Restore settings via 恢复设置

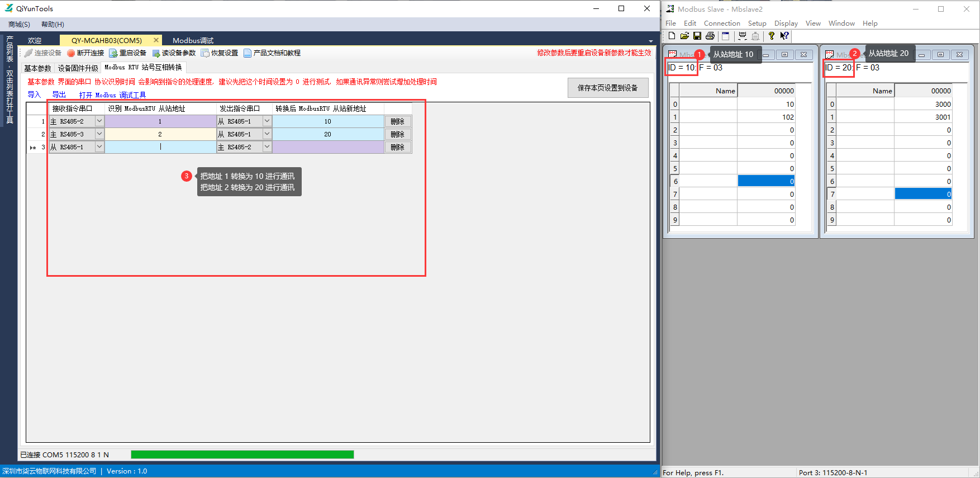click(x=220, y=53)
